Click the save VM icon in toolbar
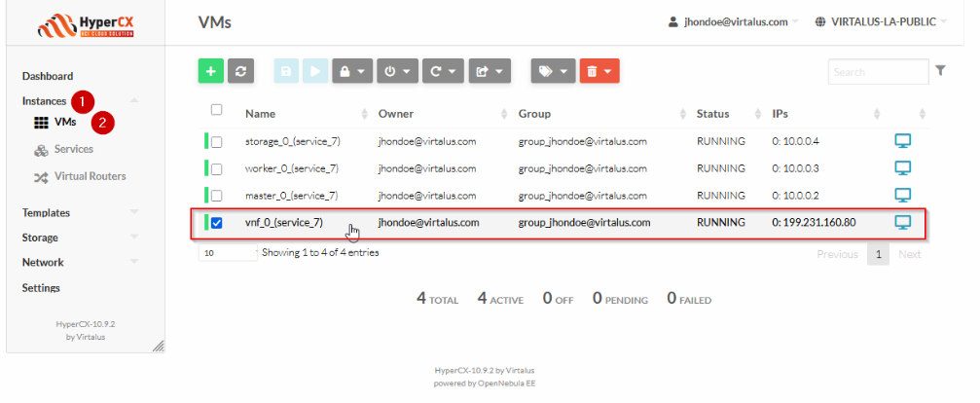 point(287,71)
